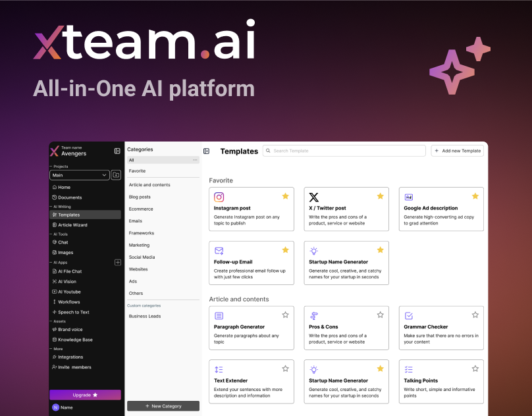The image size is (532, 416).
Task: Click the new project folder icon
Action: tap(116, 175)
